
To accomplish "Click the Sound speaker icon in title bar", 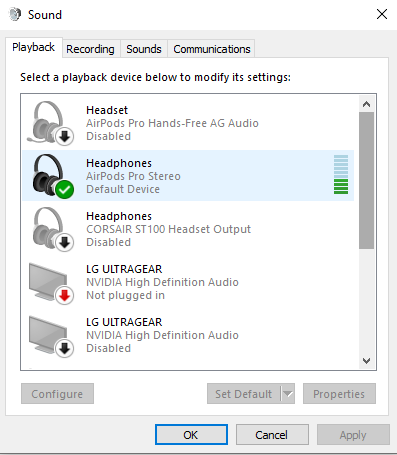I will click(15, 15).
